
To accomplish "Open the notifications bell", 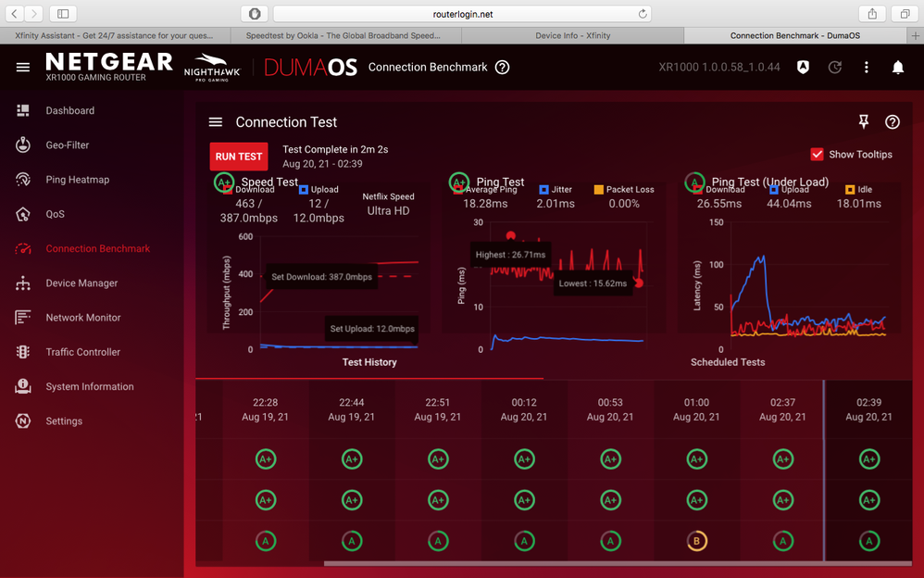I will click(x=897, y=68).
